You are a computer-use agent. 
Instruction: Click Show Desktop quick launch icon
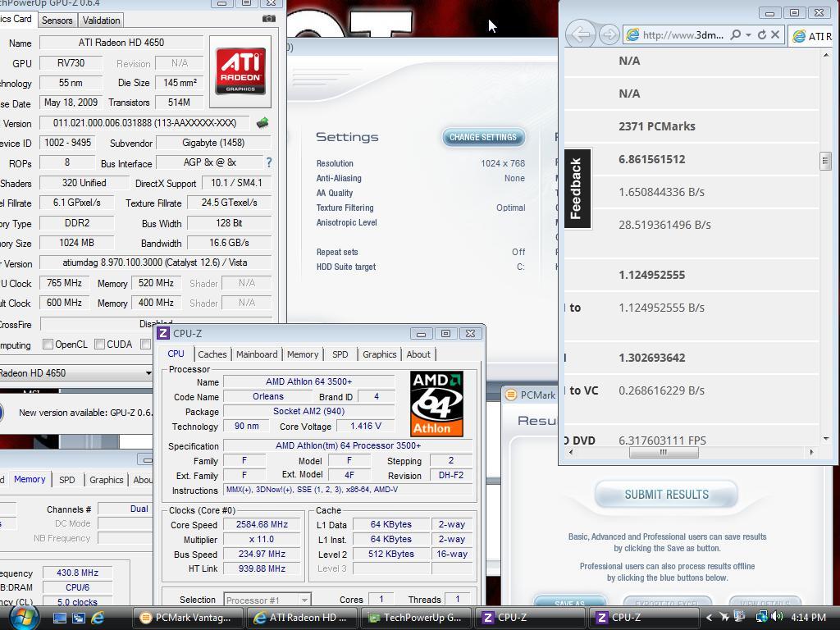(x=59, y=618)
